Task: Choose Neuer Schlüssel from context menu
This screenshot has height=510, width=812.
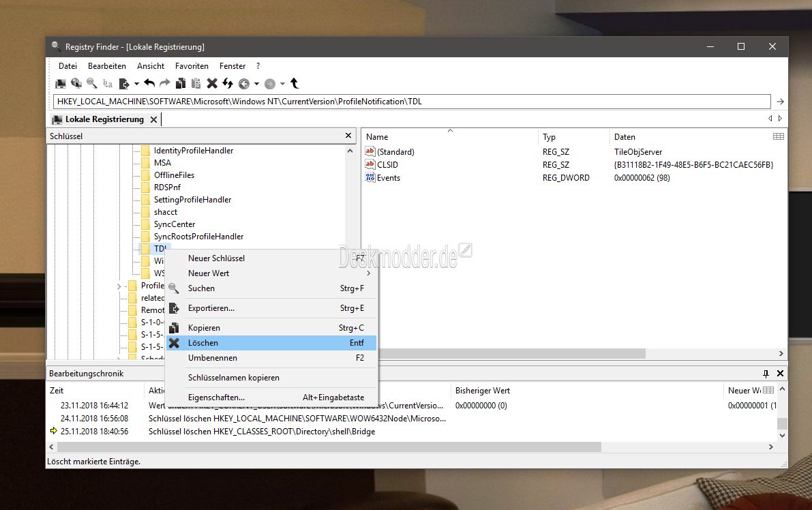Action: [x=272, y=258]
